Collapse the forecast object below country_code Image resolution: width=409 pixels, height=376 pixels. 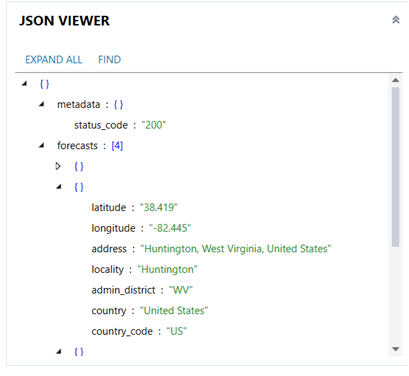(x=59, y=351)
